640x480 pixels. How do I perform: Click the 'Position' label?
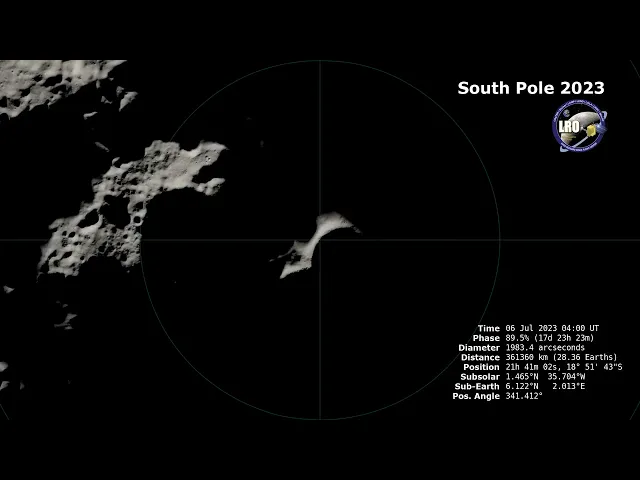point(481,367)
